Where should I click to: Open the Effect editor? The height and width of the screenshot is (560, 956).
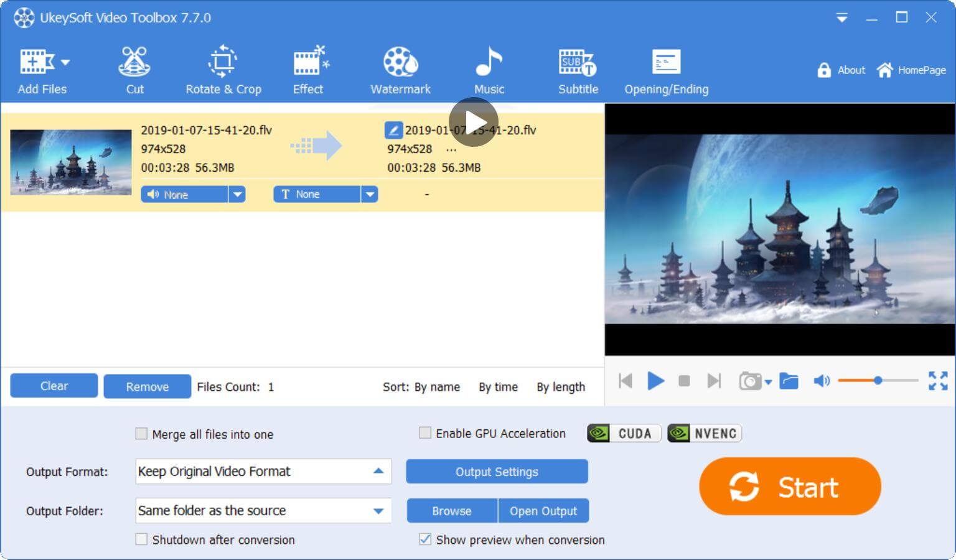click(309, 70)
